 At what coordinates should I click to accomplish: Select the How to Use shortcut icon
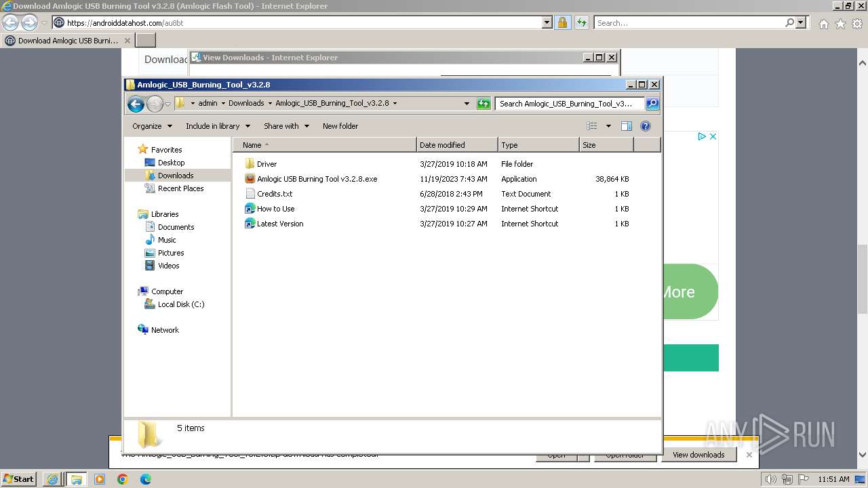250,209
